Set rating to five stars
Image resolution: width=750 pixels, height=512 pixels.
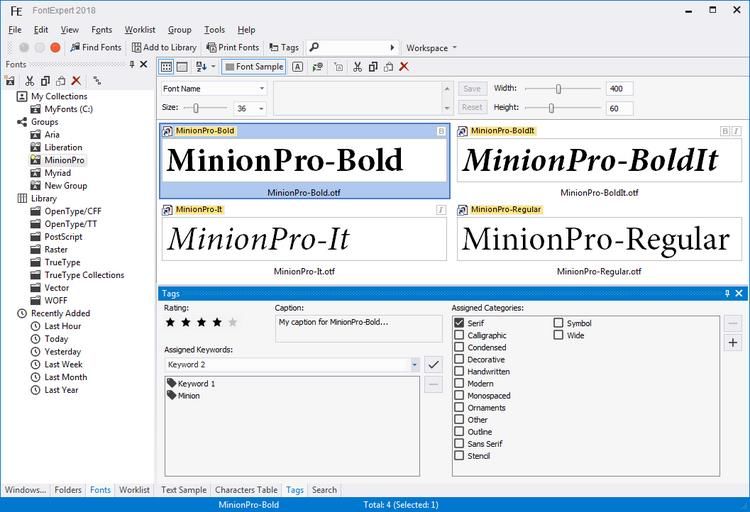tap(232, 322)
